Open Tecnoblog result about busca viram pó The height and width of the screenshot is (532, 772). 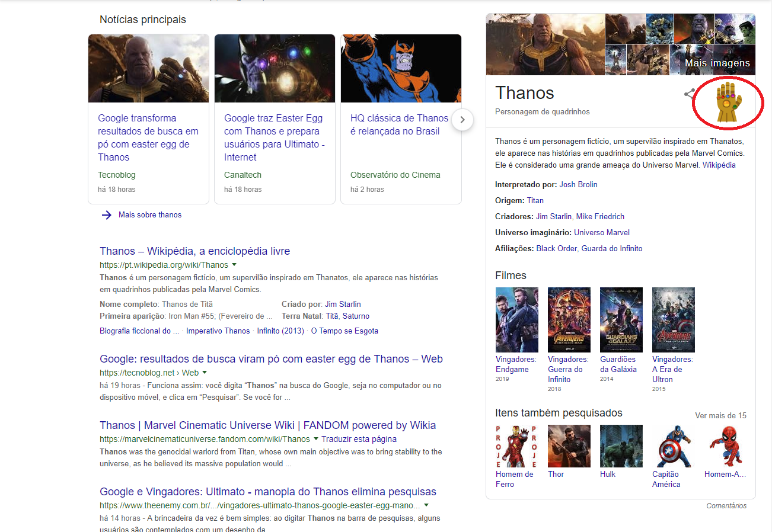271,359
